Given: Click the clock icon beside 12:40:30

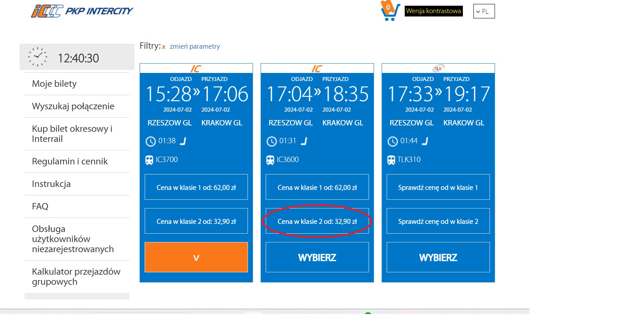Looking at the screenshot, I should click(x=38, y=57).
